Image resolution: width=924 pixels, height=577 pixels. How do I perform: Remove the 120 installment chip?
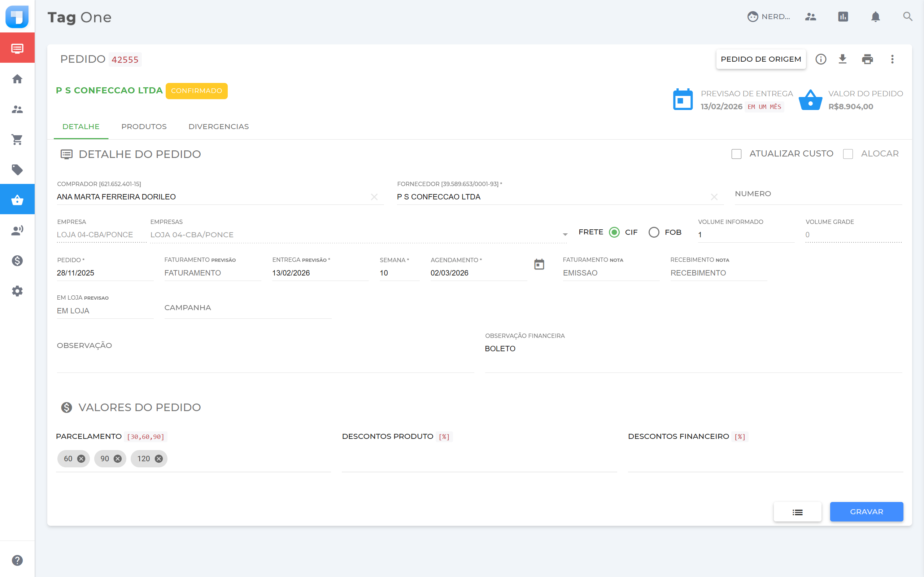(159, 459)
